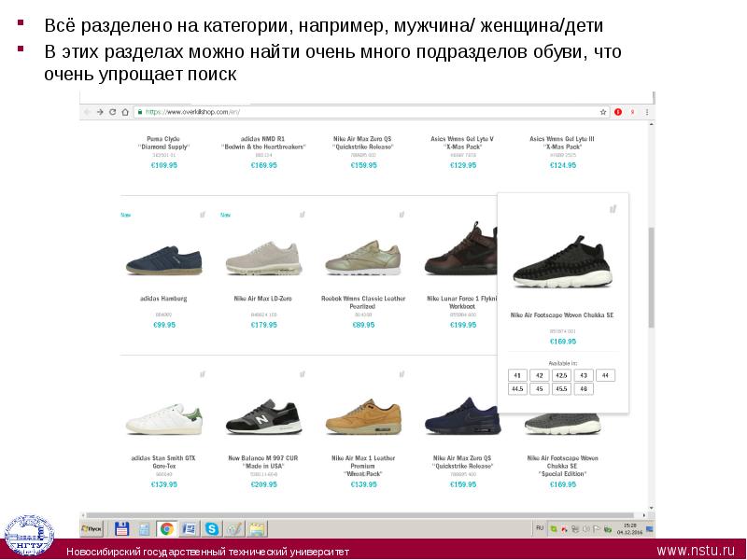Click the scrollbar up arrow
Image resolution: width=747 pixels, height=560 pixels.
(651, 124)
